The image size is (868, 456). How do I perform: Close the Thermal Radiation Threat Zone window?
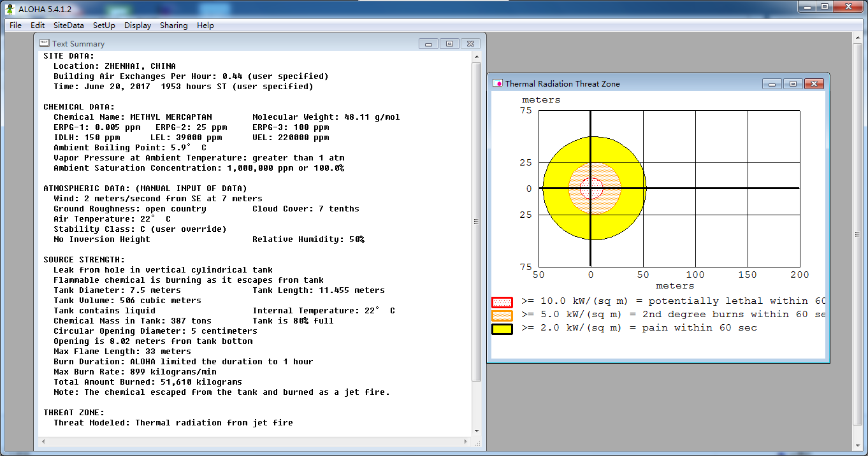coord(814,84)
